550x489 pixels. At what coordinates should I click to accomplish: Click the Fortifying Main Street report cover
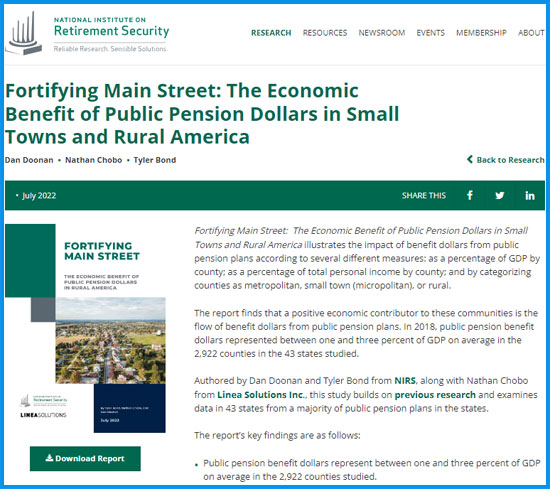[x=85, y=328]
